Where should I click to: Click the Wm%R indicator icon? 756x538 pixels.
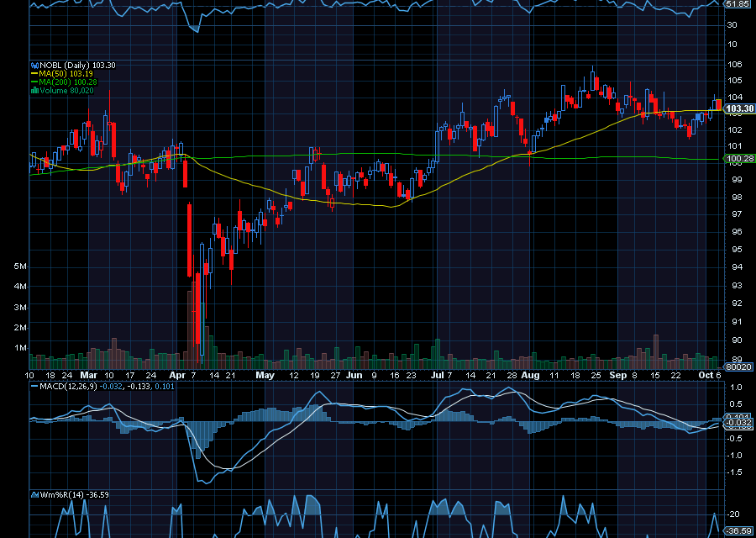click(x=34, y=495)
